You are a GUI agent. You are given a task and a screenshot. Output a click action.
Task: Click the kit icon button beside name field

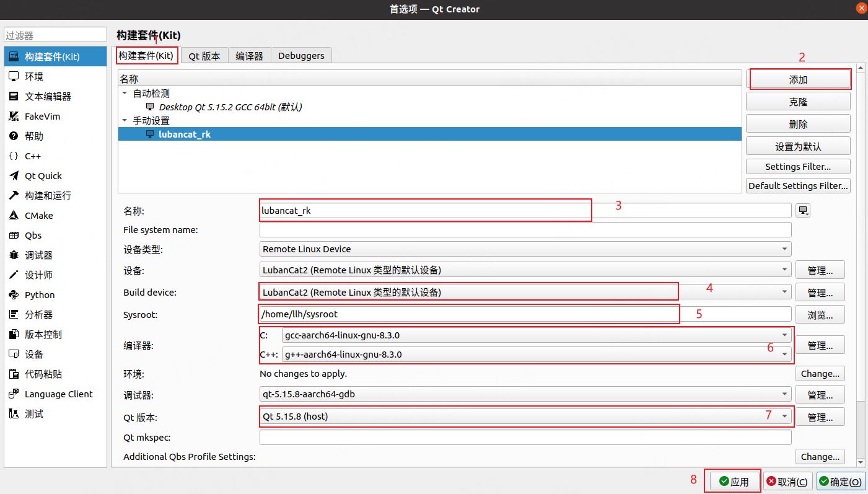click(x=803, y=211)
